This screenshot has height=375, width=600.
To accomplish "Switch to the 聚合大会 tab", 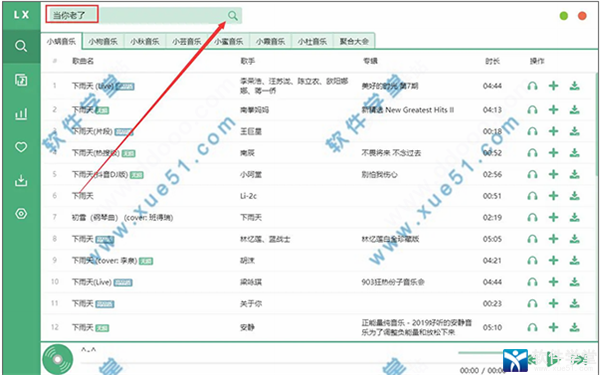I will pos(354,41).
